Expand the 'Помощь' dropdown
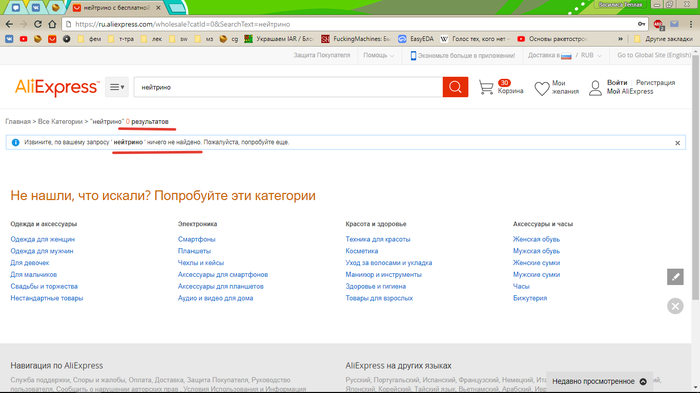The height and width of the screenshot is (393, 700). point(379,55)
